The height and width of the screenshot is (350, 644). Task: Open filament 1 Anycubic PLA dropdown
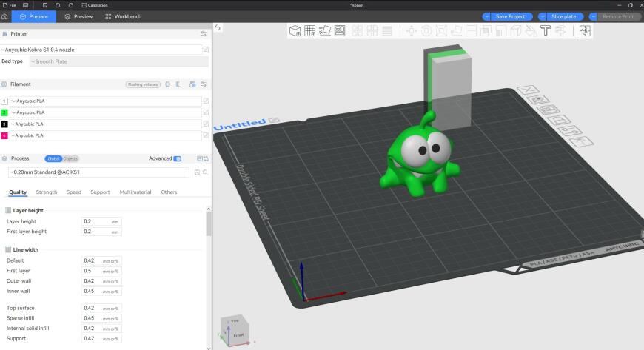[106, 101]
